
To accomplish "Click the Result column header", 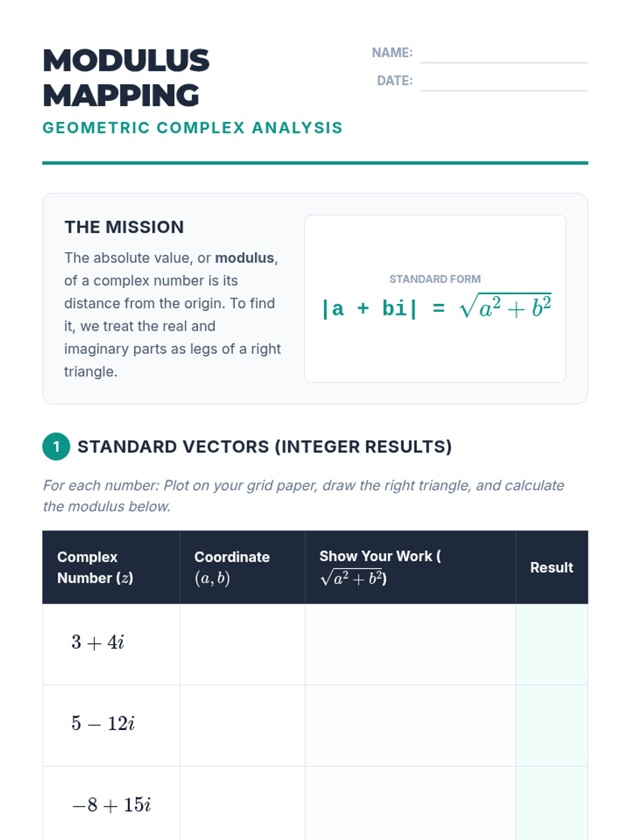I will [x=552, y=568].
